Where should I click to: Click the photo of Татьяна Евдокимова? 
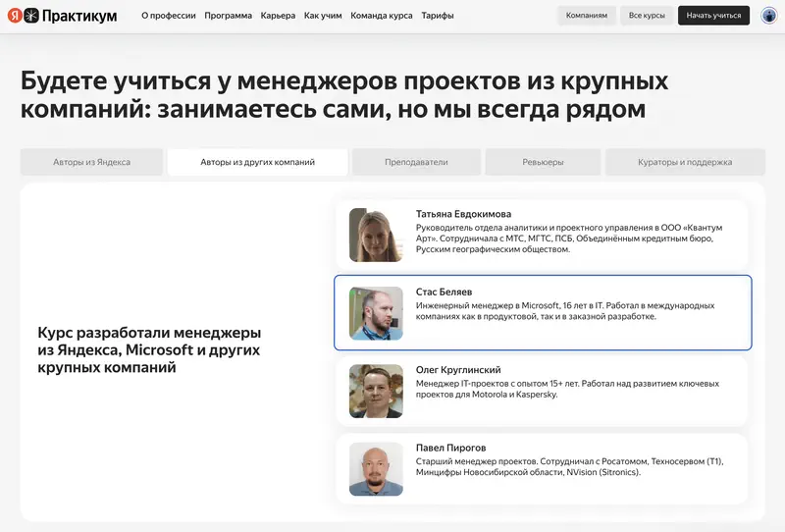point(376,235)
